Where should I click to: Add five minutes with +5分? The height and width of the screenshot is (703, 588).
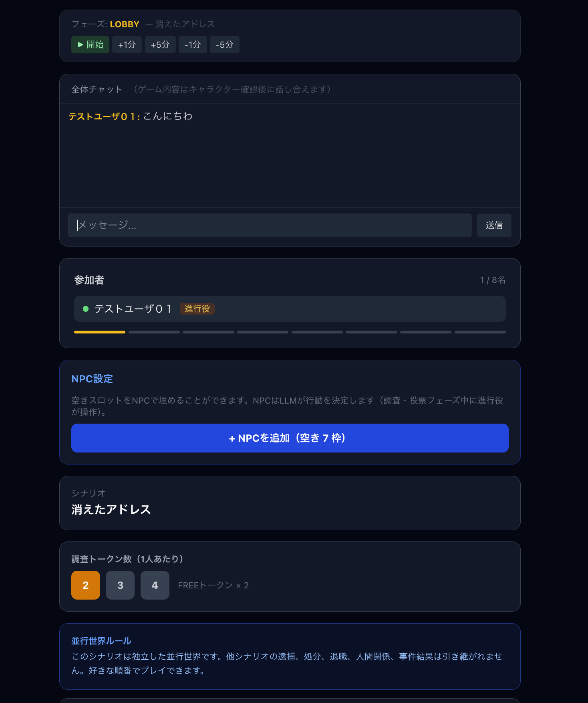160,44
